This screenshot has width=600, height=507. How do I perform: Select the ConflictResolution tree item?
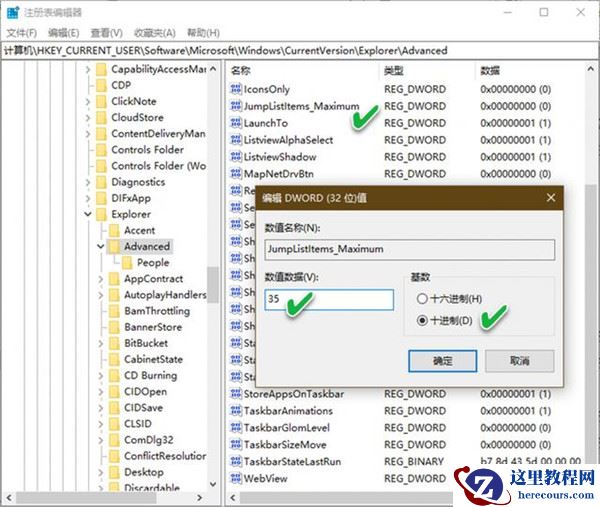coord(165,456)
